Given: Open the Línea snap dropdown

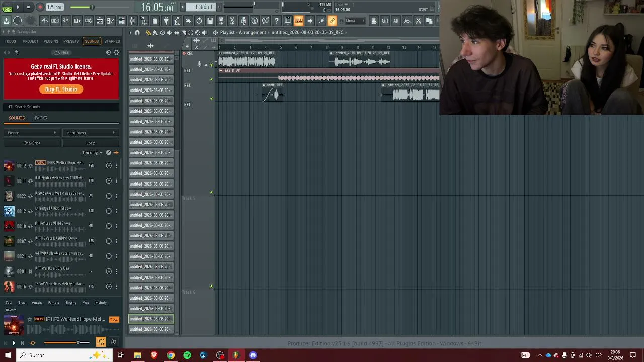Looking at the screenshot, I should [x=354, y=21].
